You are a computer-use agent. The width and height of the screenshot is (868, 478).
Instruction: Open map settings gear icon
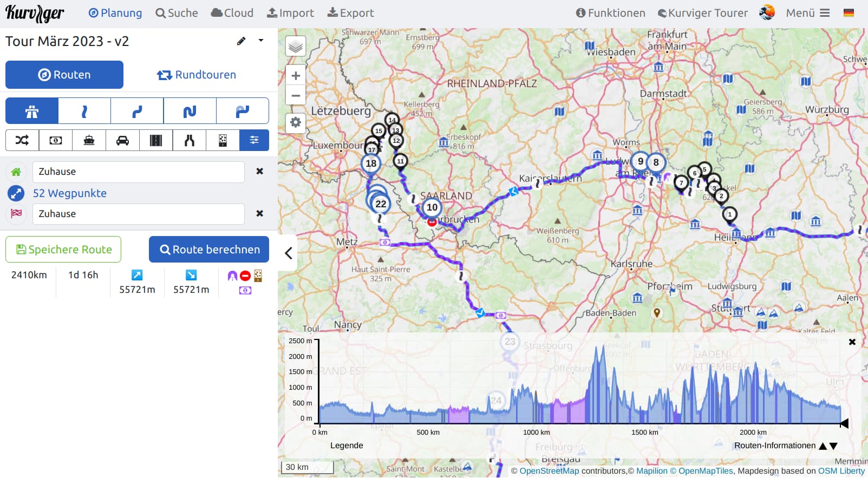(296, 122)
